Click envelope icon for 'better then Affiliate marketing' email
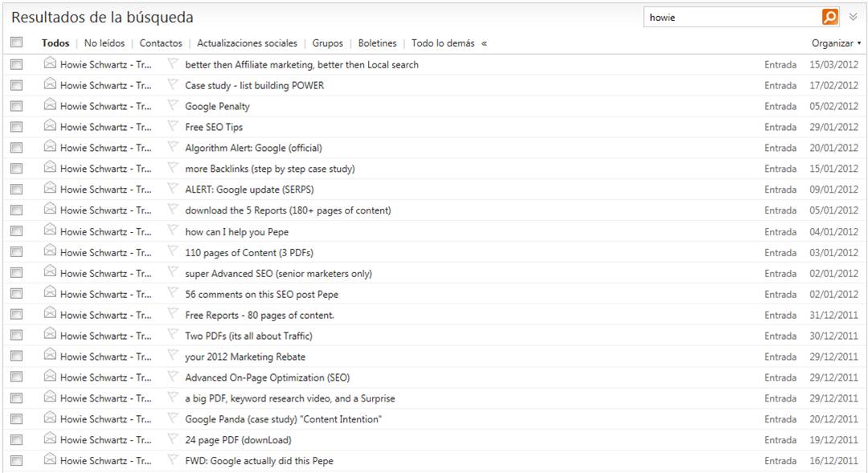This screenshot has width=868, height=473. pyautogui.click(x=50, y=63)
